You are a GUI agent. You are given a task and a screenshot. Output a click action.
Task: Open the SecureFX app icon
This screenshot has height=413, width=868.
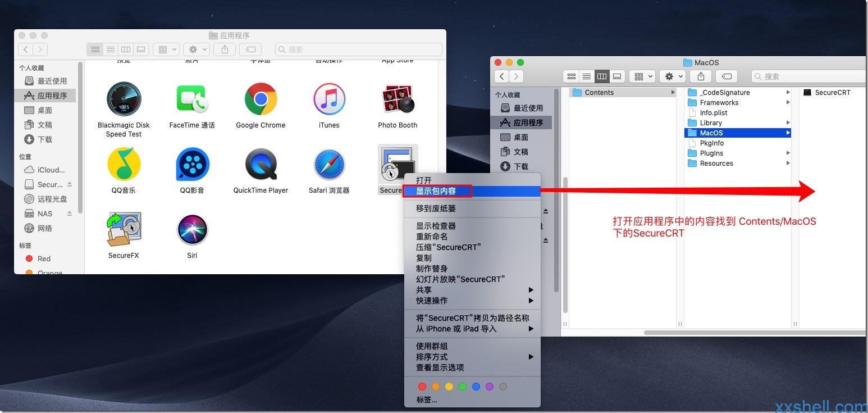[x=124, y=229]
